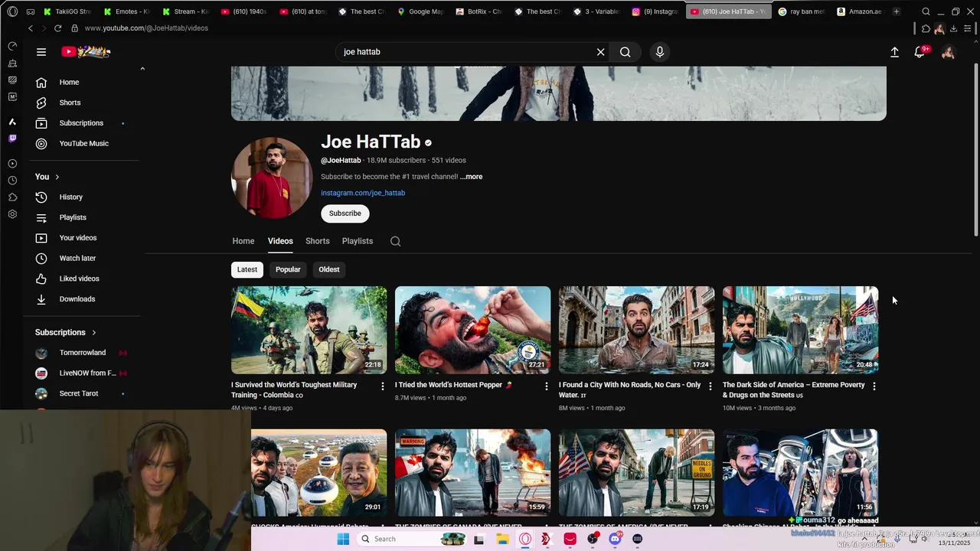The width and height of the screenshot is (980, 551).
Task: Open options for the Hottest Pepper video
Action: pyautogui.click(x=546, y=386)
